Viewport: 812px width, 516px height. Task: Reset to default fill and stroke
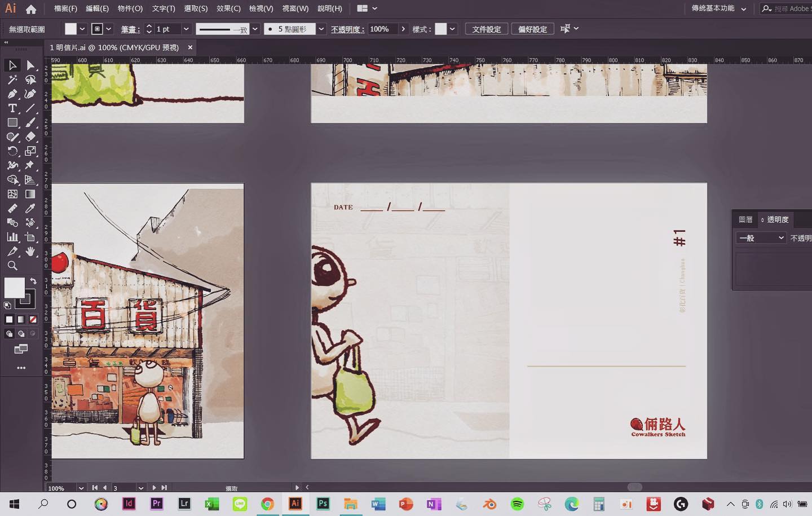pyautogui.click(x=7, y=305)
